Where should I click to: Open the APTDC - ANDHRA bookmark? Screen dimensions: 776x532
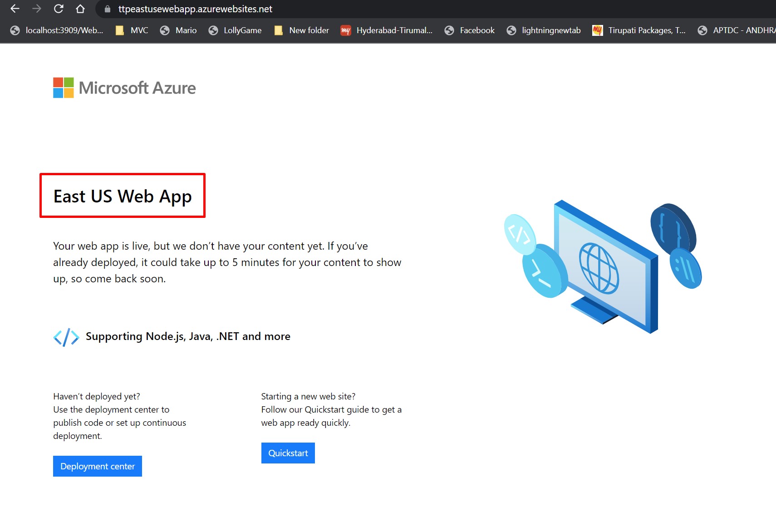coord(737,30)
